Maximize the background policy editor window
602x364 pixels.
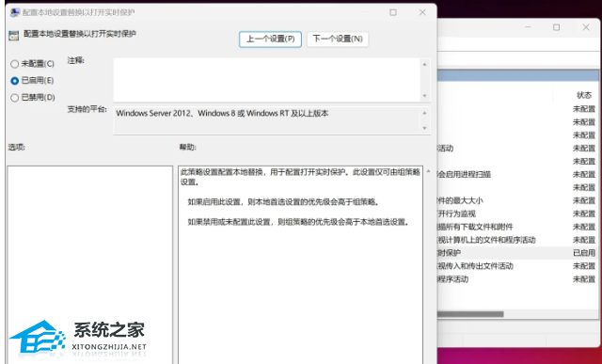(556, 27)
